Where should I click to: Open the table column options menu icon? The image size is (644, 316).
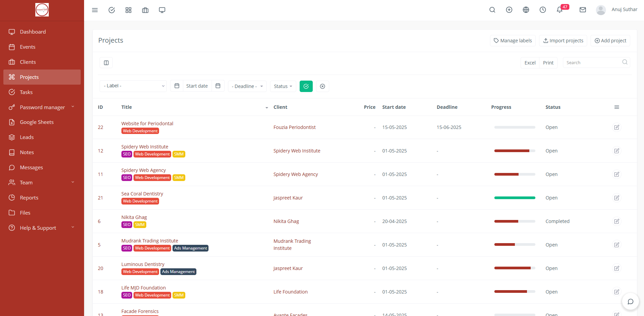[617, 107]
